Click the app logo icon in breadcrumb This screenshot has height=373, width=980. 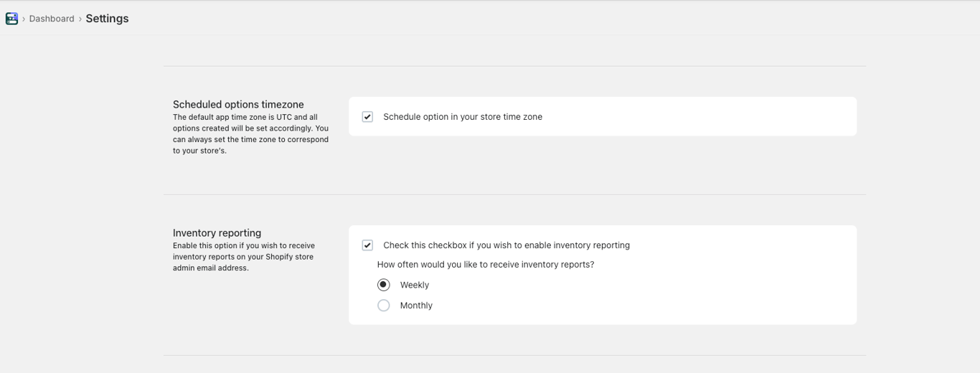11,19
